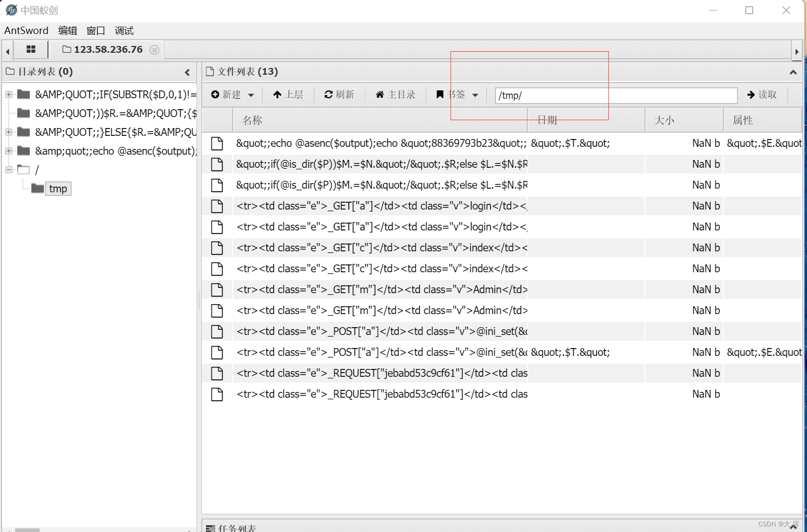This screenshot has height=532, width=807.
Task: Sort files by the 名称 column header
Action: (251, 120)
